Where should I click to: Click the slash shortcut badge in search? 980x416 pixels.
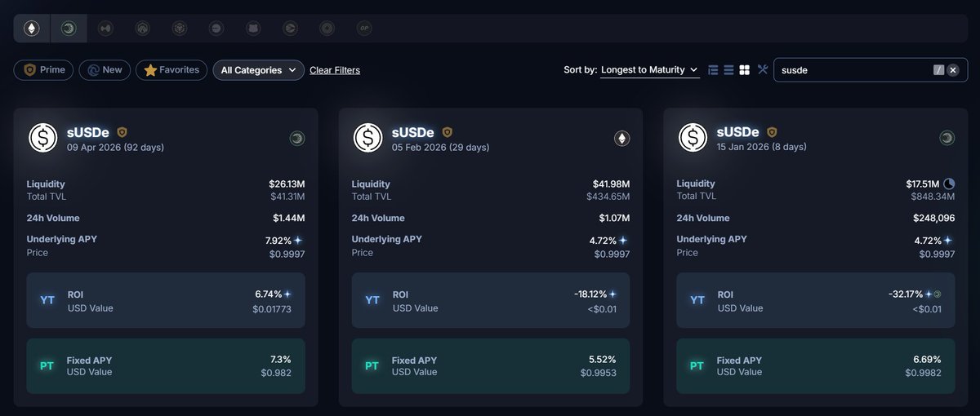938,70
